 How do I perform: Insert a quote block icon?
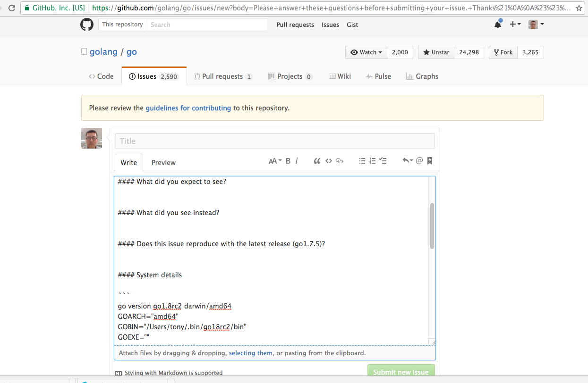point(317,161)
